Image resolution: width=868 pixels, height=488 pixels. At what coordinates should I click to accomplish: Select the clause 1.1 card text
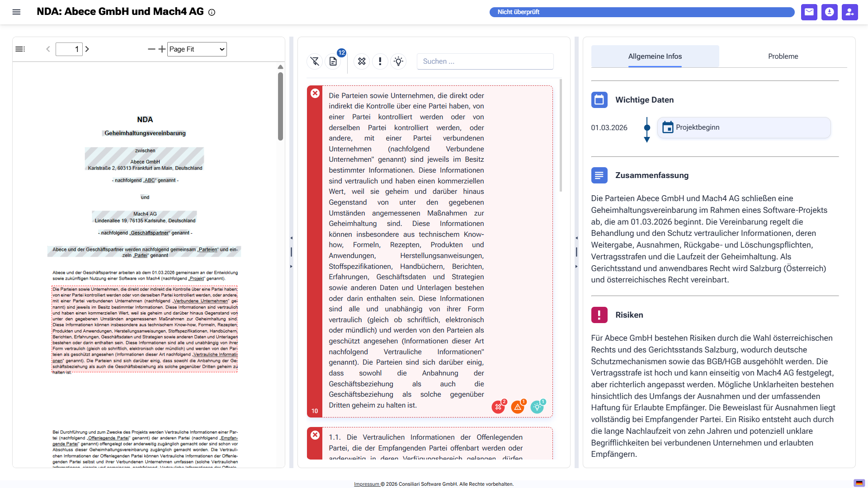(x=425, y=447)
